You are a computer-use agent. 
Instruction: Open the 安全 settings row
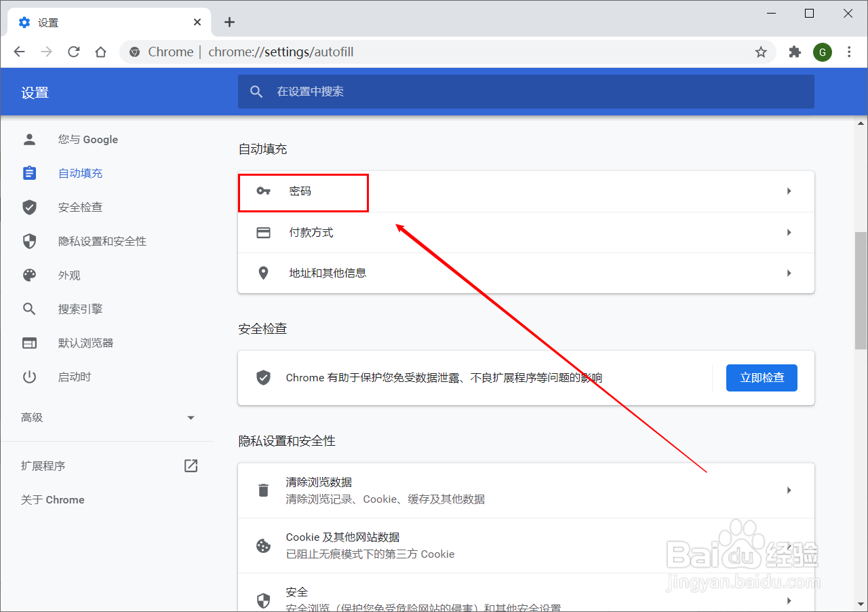coord(526,592)
